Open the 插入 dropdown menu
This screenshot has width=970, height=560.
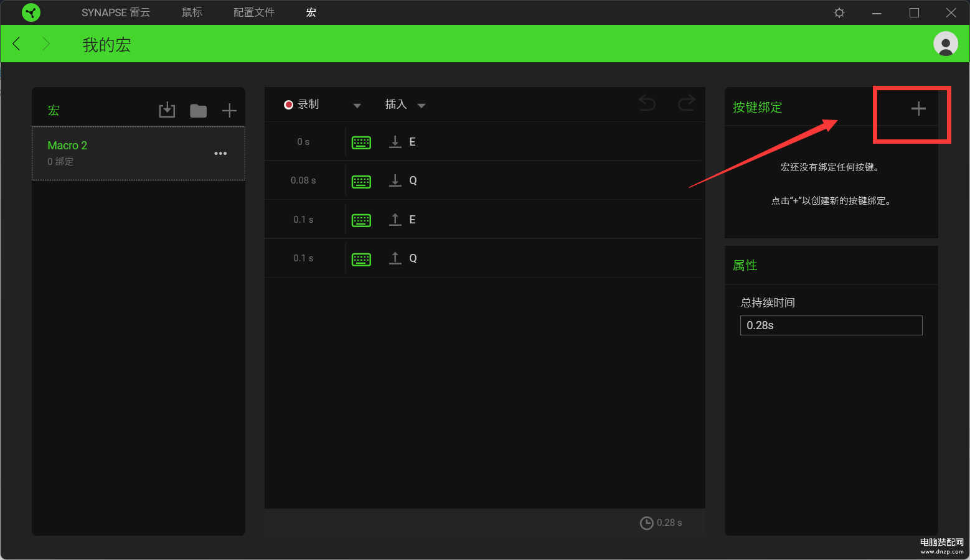coord(405,105)
